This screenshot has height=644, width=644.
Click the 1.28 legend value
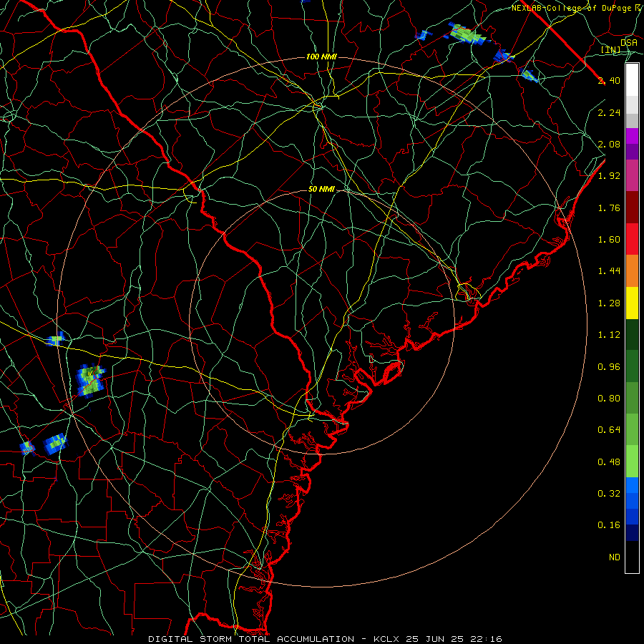click(609, 303)
